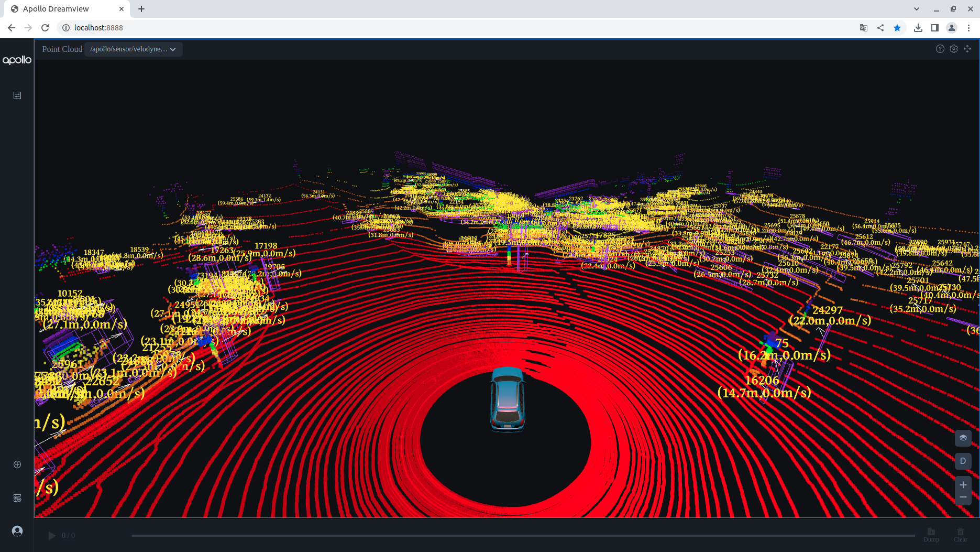Open the mode settings panel in sidebar

[x=17, y=95]
